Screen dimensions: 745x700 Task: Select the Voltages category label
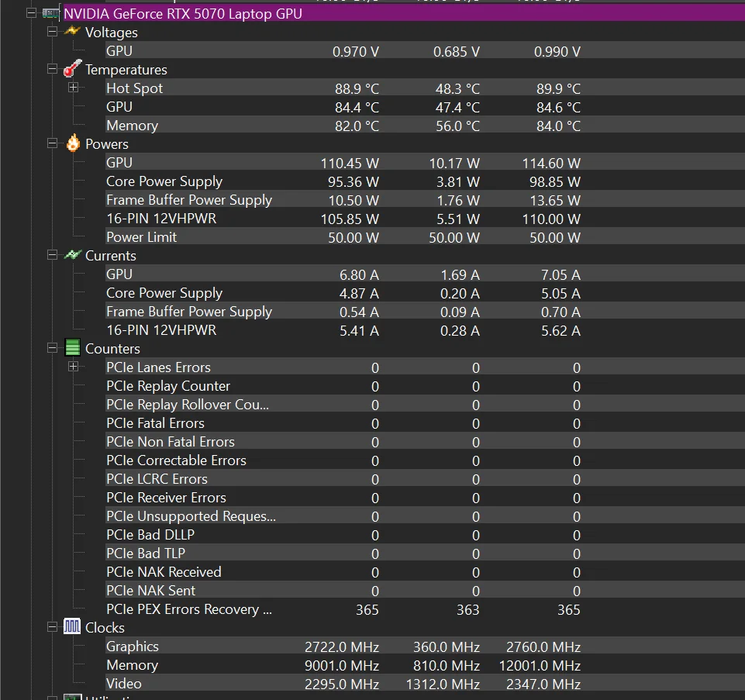click(x=111, y=33)
